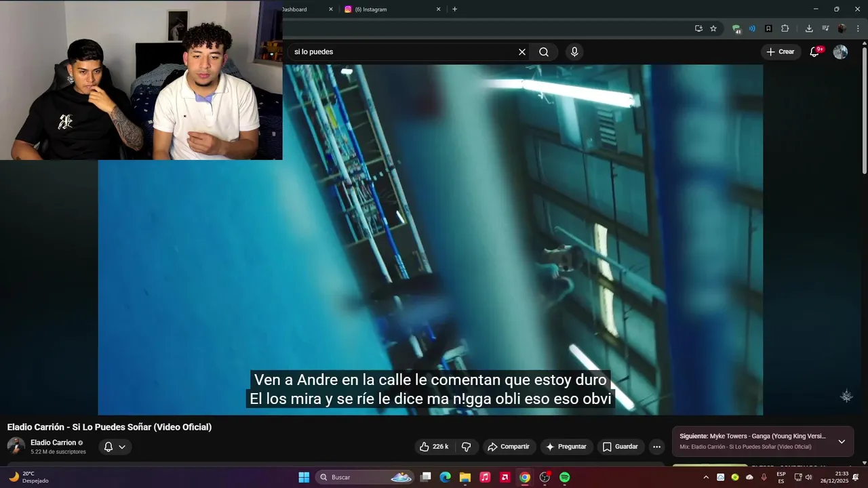Open Chrome downloads panel
Image resolution: width=868 pixels, height=488 pixels.
tap(809, 28)
